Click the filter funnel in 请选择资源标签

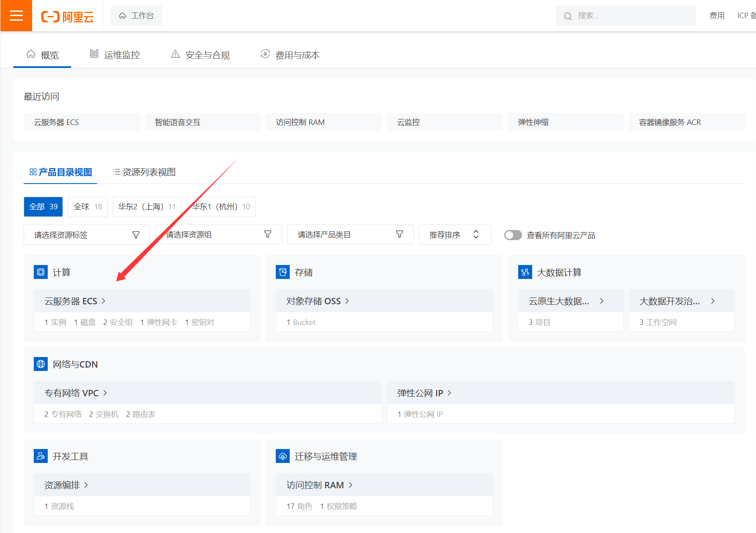[x=136, y=235]
